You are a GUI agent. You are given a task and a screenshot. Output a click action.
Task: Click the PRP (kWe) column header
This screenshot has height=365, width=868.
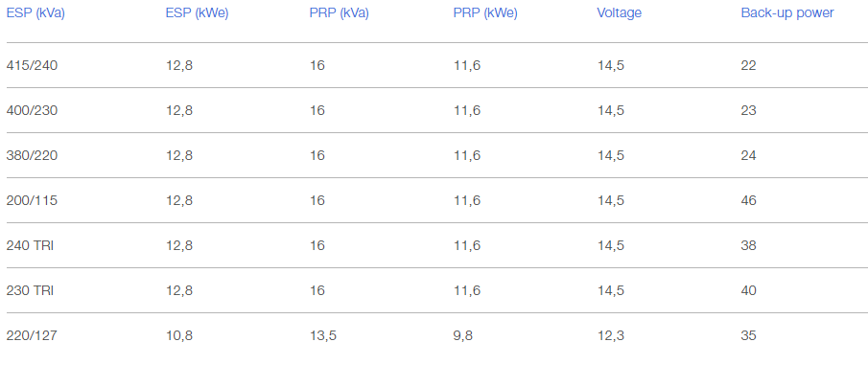click(x=485, y=13)
